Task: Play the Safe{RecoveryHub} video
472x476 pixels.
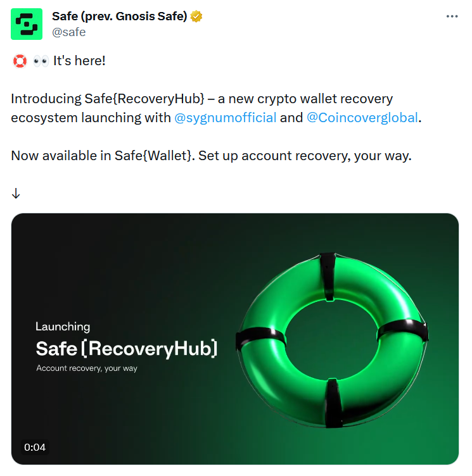Action: tap(235, 339)
